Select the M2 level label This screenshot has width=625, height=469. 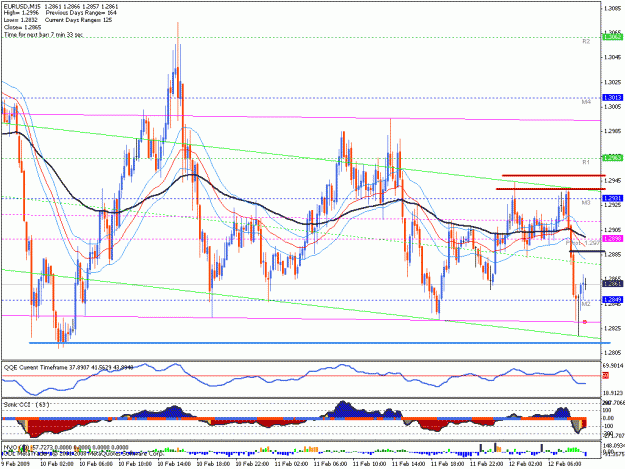(x=586, y=304)
